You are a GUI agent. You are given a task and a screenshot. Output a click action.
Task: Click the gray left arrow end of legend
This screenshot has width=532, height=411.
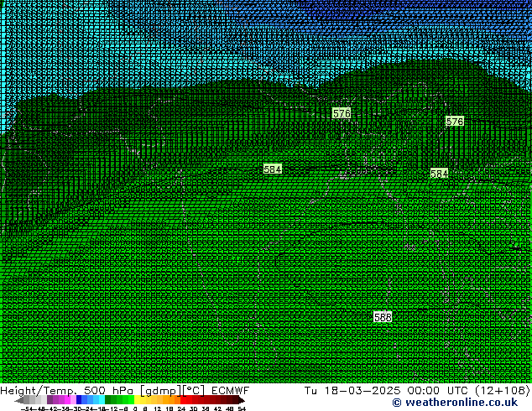18,400
